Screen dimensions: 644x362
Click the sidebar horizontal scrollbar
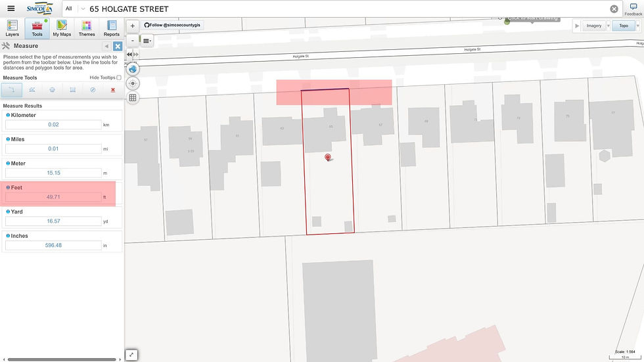click(62, 359)
